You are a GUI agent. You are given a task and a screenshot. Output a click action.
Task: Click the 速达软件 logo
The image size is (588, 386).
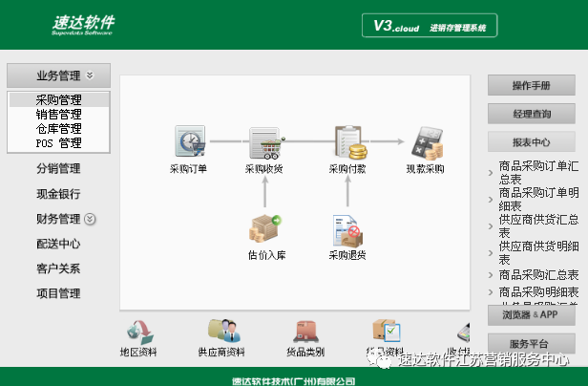83,25
